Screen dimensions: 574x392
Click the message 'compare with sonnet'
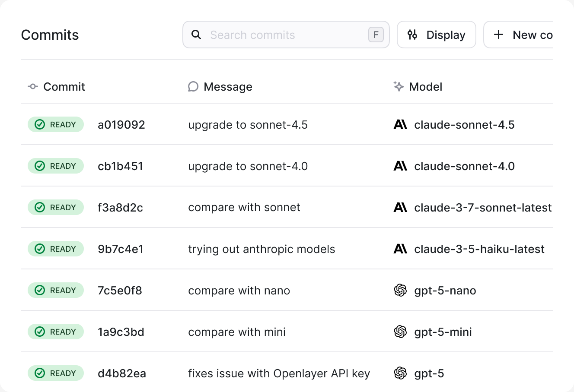point(244,208)
